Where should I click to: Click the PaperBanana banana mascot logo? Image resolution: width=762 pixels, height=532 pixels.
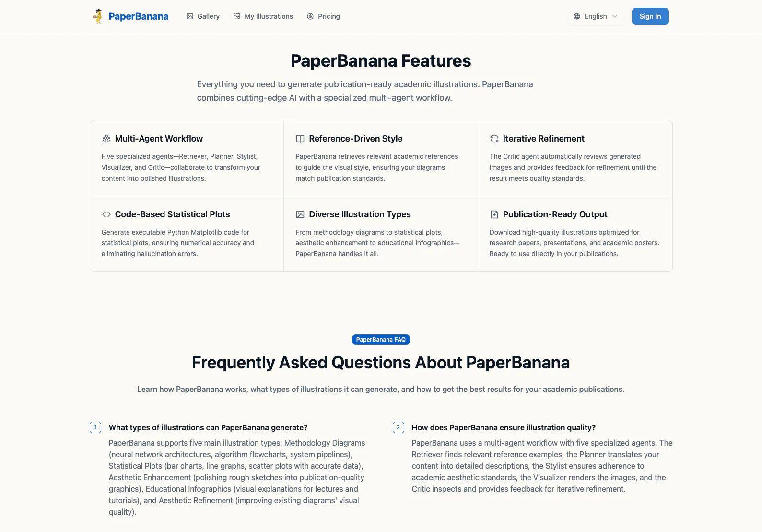point(98,16)
